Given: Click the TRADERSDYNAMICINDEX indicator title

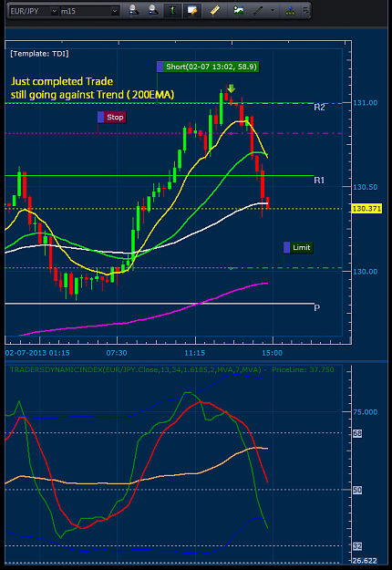Looking at the screenshot, I should tap(135, 369).
